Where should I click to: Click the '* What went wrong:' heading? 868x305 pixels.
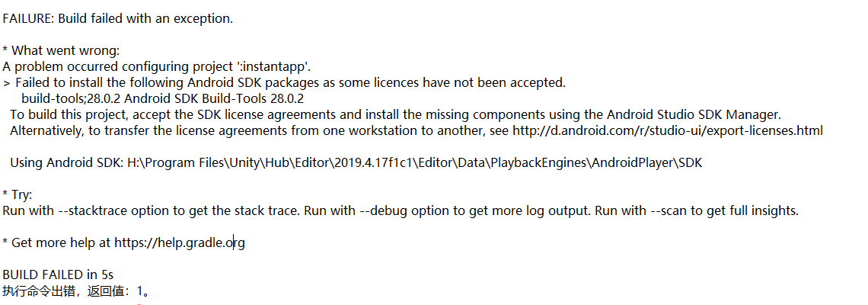click(x=62, y=50)
